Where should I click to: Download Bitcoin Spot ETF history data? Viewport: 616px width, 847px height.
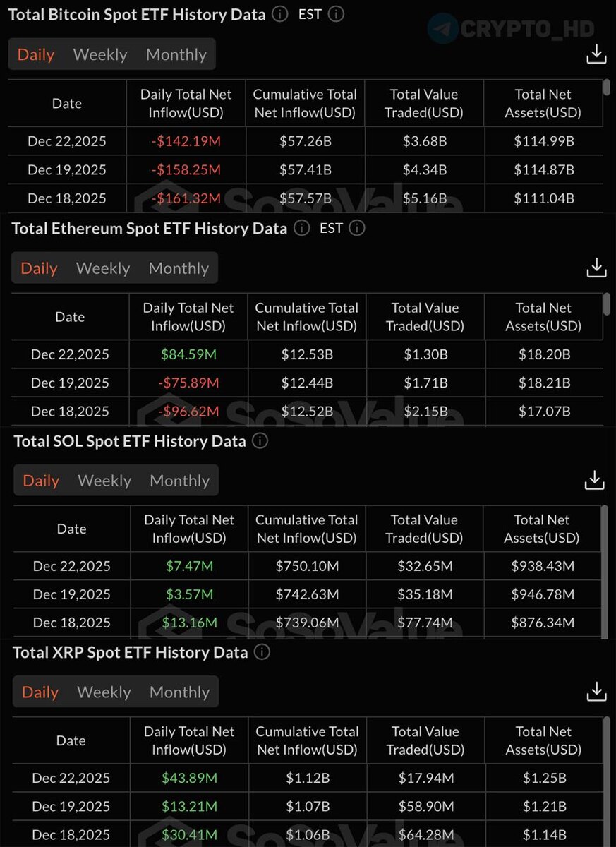596,54
